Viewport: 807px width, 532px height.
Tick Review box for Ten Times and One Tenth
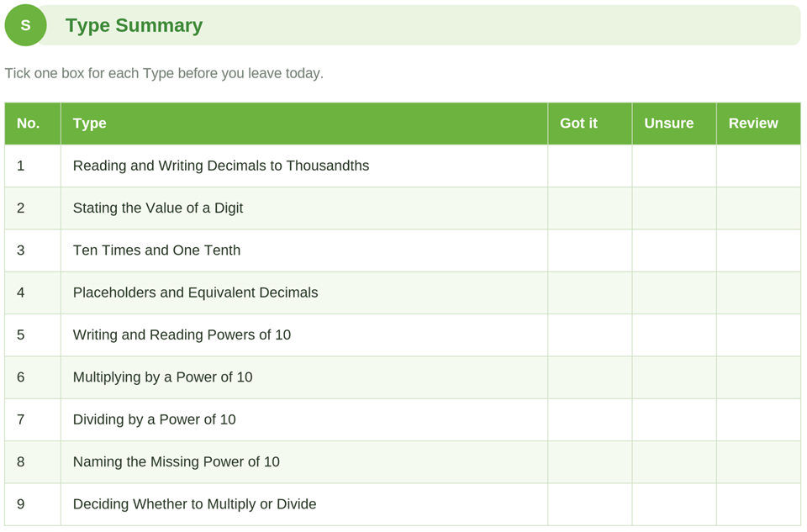[758, 250]
